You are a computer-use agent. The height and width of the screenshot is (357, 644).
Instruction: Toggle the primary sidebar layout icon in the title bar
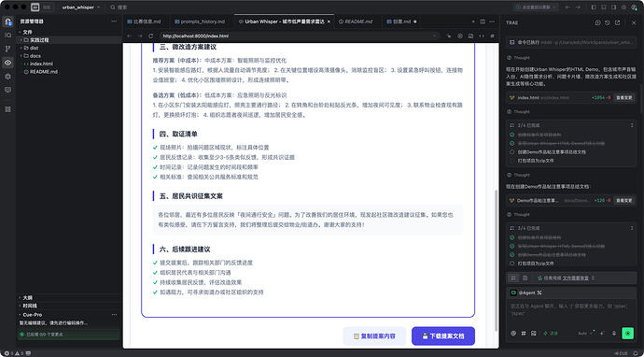point(594,7)
